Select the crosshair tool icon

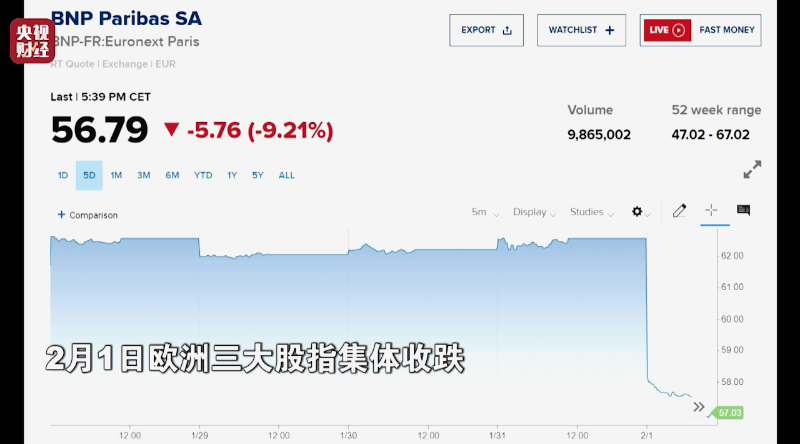(x=711, y=210)
